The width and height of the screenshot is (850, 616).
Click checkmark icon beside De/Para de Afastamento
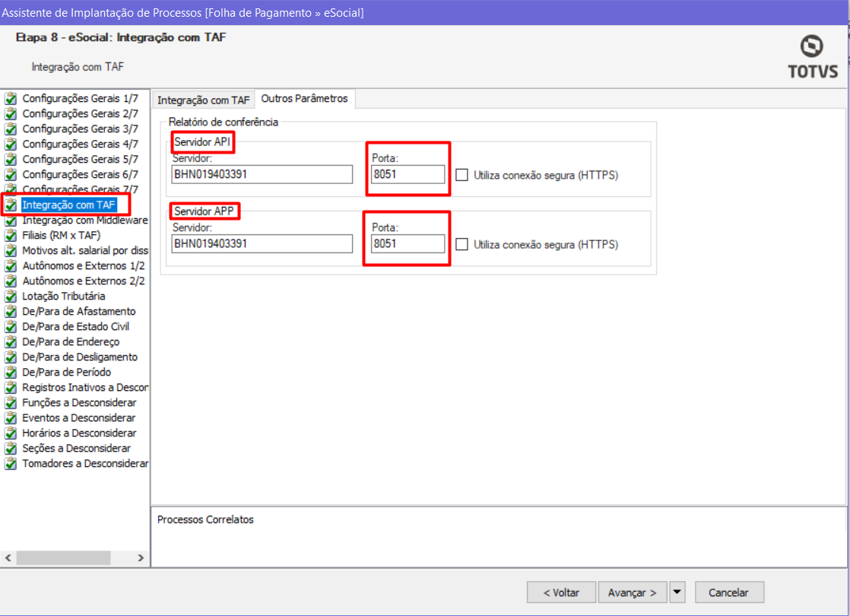tap(11, 311)
